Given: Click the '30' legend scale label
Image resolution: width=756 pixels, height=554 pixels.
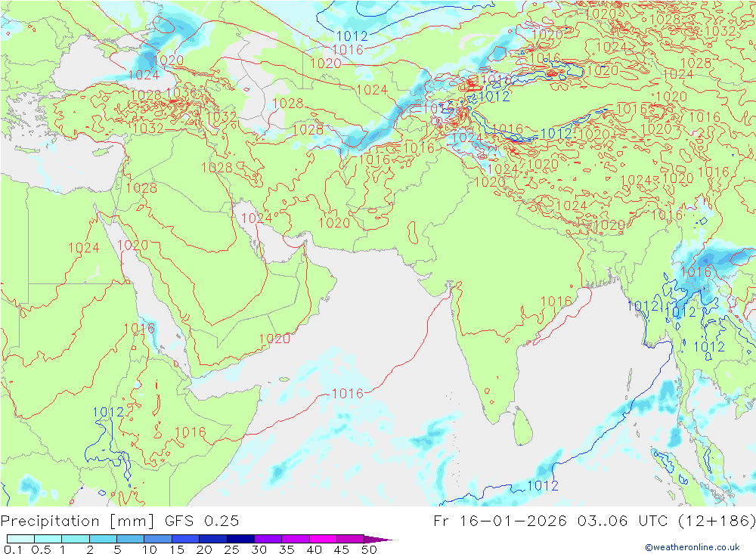Looking at the screenshot, I should (x=259, y=549).
